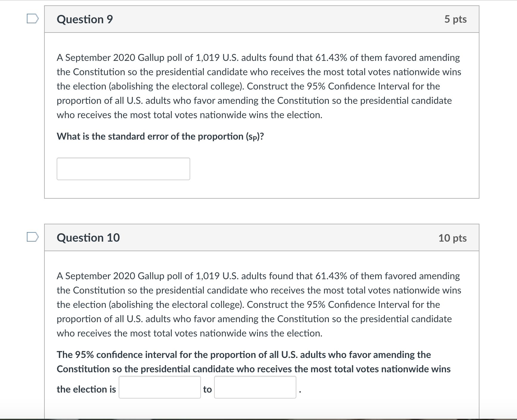Click the bookmark marker beside Question 9 header

(x=33, y=18)
